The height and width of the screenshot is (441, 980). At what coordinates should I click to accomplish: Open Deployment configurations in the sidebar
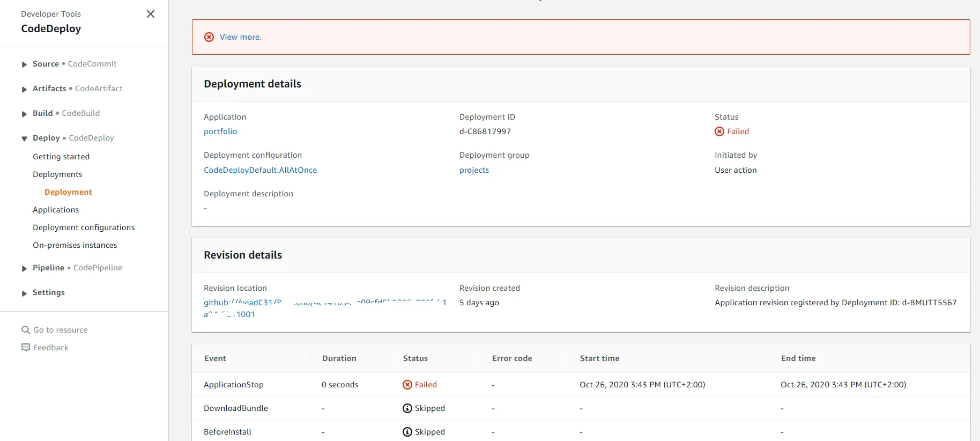click(x=84, y=227)
